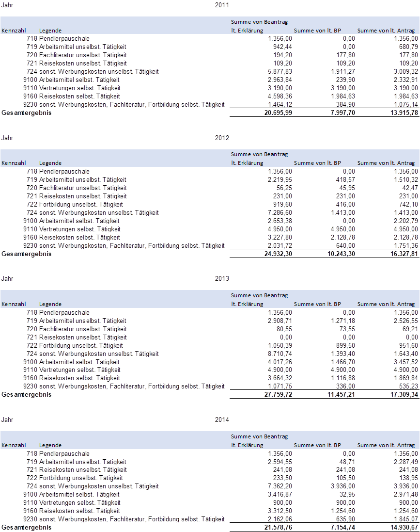Click 'Summe von lt. BP' header in 2012 table
The height and width of the screenshot is (532, 420).
[317, 163]
